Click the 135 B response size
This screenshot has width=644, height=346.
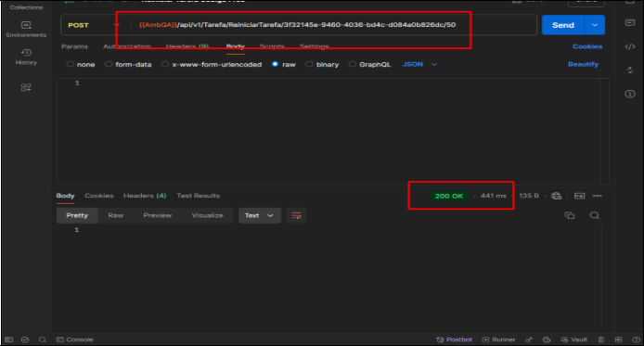[x=529, y=196]
